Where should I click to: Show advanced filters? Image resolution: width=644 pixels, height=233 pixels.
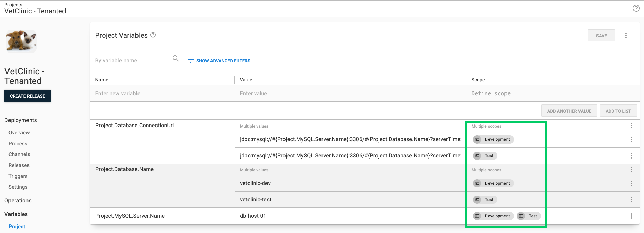[219, 61]
